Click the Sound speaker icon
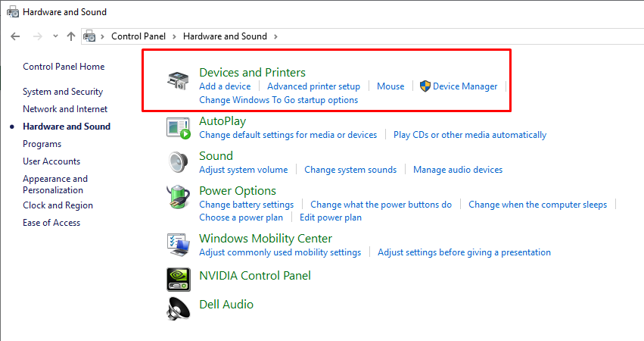Image resolution: width=644 pixels, height=341 pixels. click(x=179, y=163)
